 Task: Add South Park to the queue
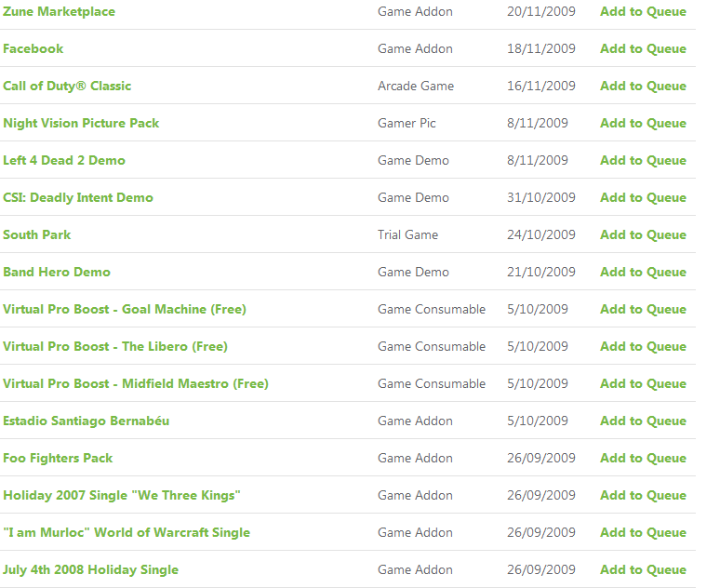[643, 234]
